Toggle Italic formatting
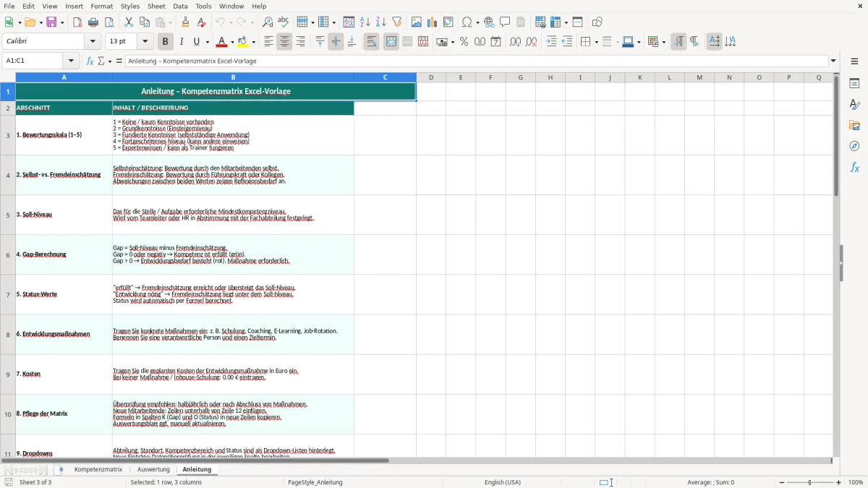 pos(181,42)
